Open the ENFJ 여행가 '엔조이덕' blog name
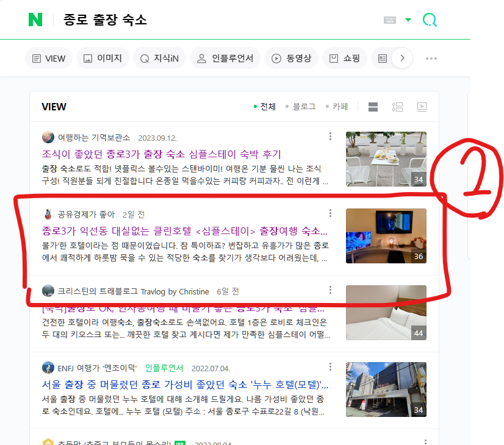Image resolution: width=504 pixels, height=445 pixels. pos(97,368)
